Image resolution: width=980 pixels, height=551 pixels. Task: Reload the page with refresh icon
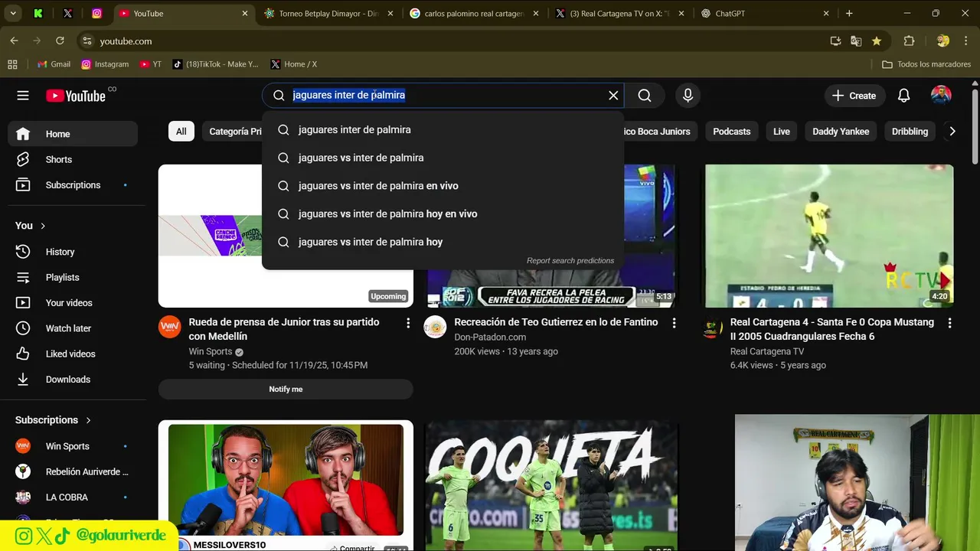click(x=60, y=41)
